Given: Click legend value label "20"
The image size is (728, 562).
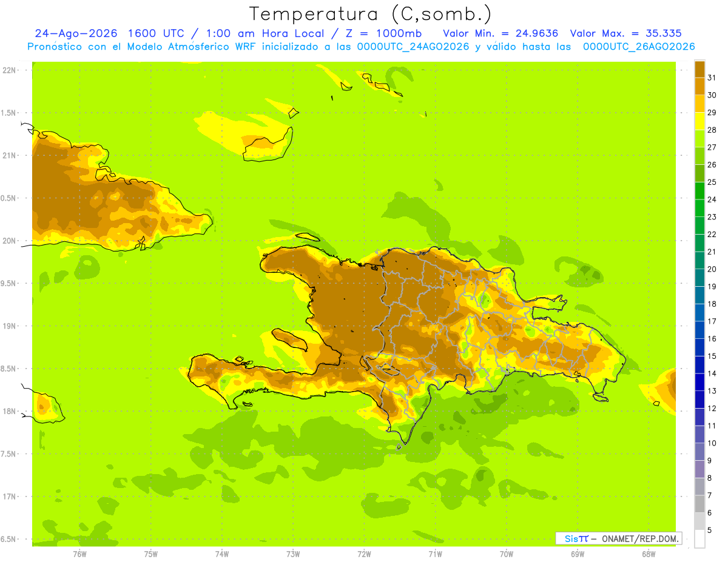Looking at the screenshot, I should [x=712, y=269].
